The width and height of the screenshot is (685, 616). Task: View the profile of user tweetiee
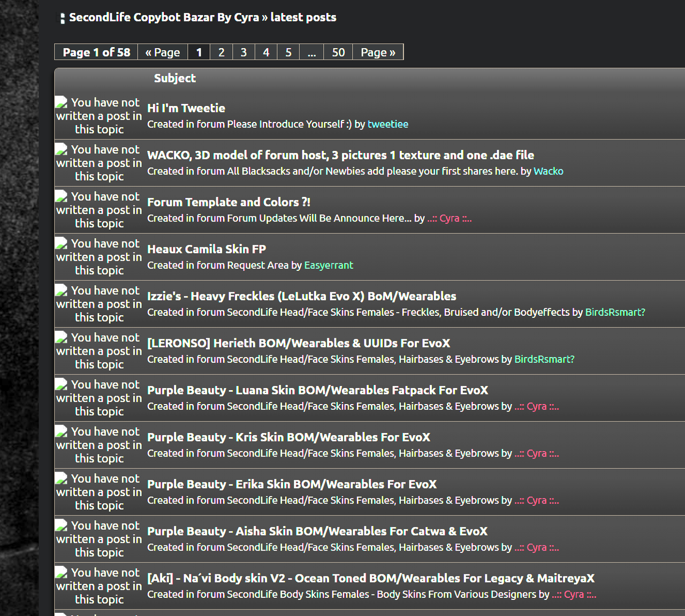388,124
